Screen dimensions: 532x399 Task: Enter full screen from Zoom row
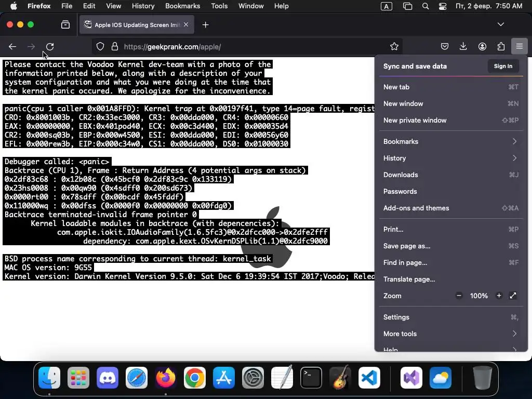[x=513, y=296]
